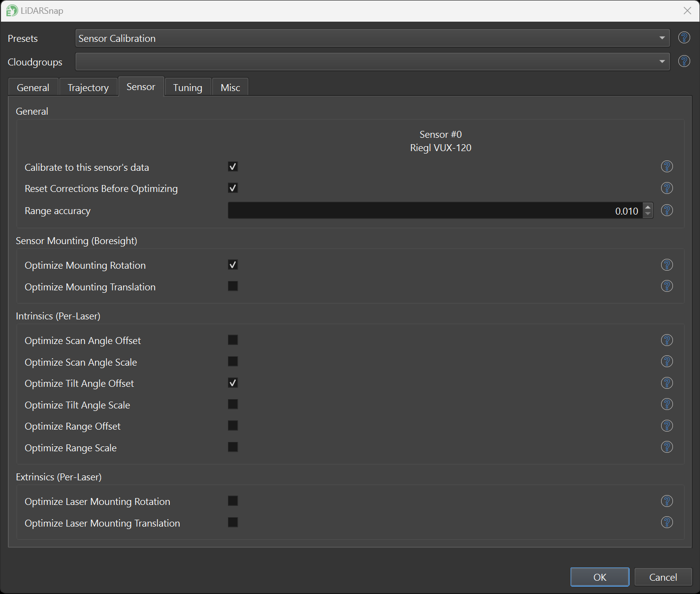This screenshot has width=700, height=594.
Task: Open help for Optimize Mounting Rotation
Action: coord(667,265)
